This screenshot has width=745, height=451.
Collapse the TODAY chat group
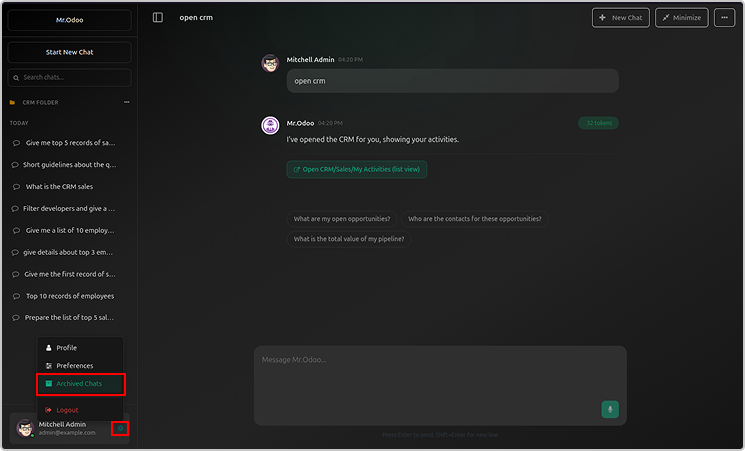coord(19,123)
